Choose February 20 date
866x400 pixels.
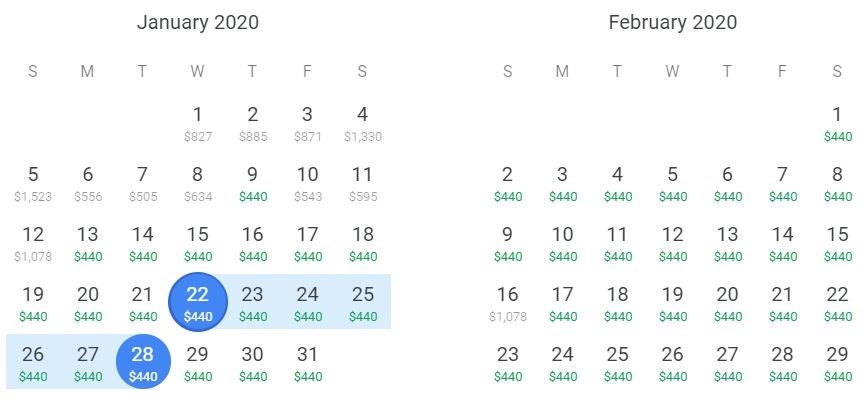pos(727,302)
